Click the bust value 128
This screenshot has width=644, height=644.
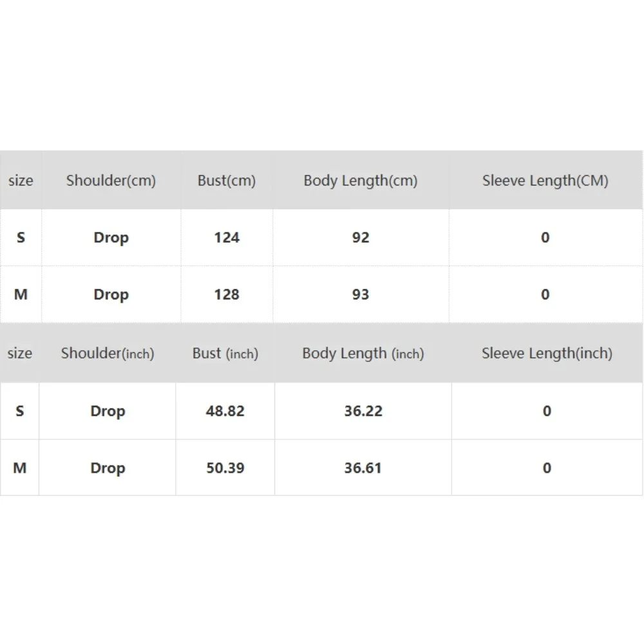click(227, 294)
